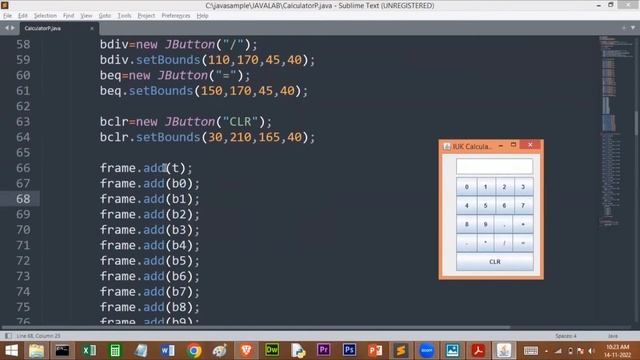Viewport: 640px width, 360px height.
Task: Change the Java syntax in status bar
Action: 613,336
